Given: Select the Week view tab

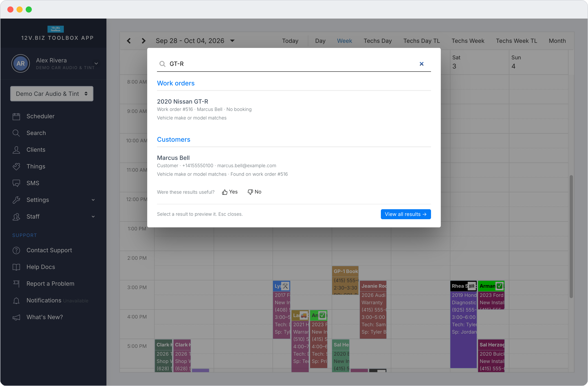Looking at the screenshot, I should click(x=344, y=41).
